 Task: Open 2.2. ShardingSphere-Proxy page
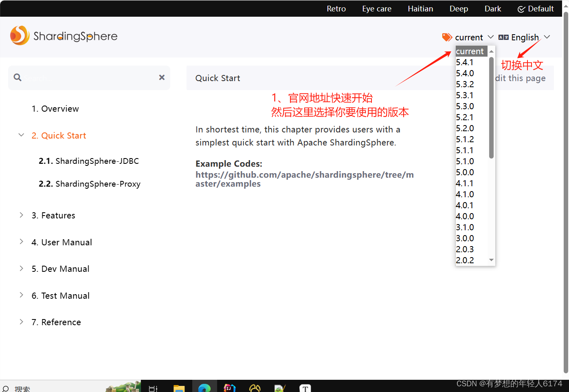pyautogui.click(x=90, y=184)
